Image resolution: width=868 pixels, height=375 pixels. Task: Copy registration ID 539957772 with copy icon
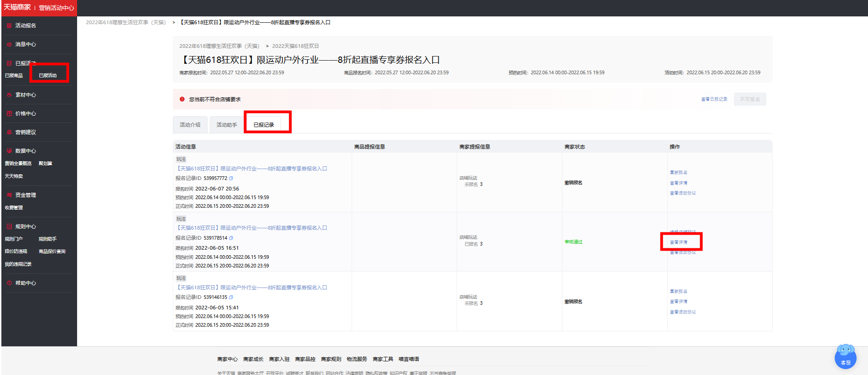[x=231, y=178]
